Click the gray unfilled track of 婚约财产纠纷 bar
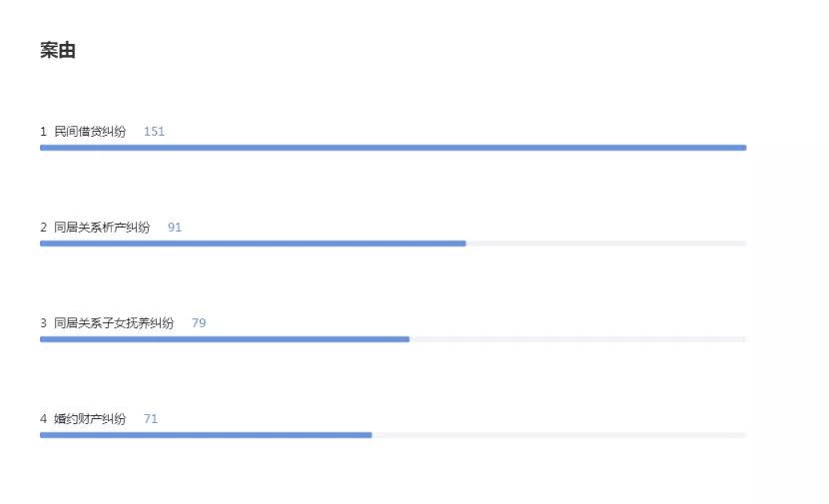The width and height of the screenshot is (829, 504). [559, 435]
